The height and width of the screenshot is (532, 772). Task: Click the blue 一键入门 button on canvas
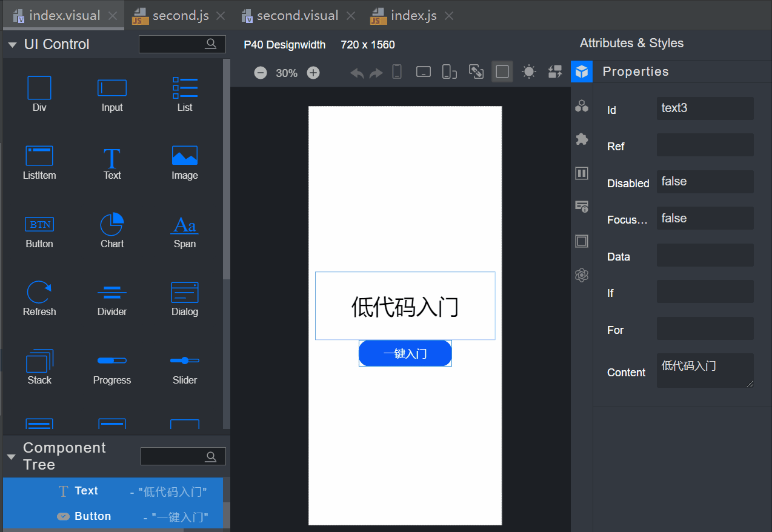pyautogui.click(x=405, y=353)
